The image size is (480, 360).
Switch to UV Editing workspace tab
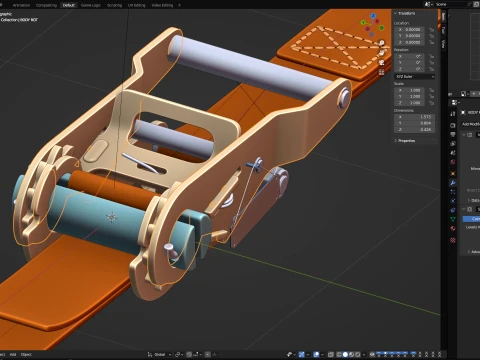(x=137, y=5)
